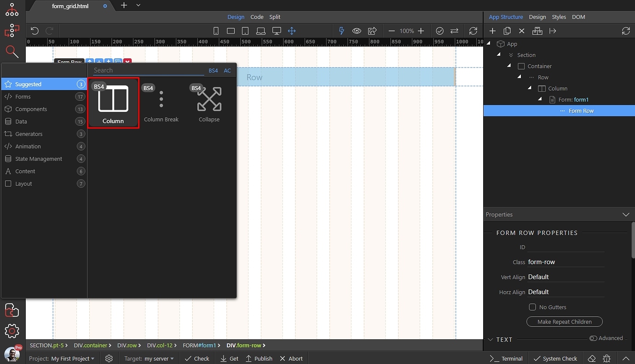Screen dimensions: 635x364
Task: Select the Column component in the insert panel
Action: [113, 102]
